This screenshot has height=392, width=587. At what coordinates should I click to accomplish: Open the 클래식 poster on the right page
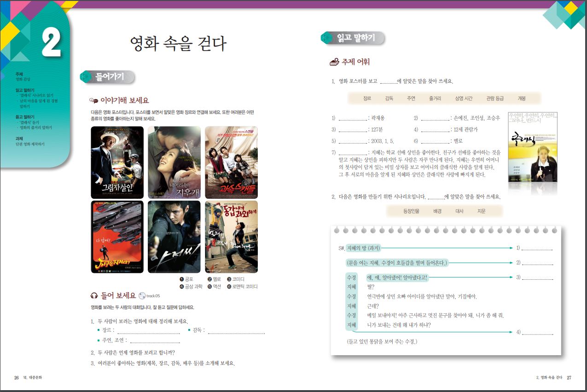click(x=533, y=147)
